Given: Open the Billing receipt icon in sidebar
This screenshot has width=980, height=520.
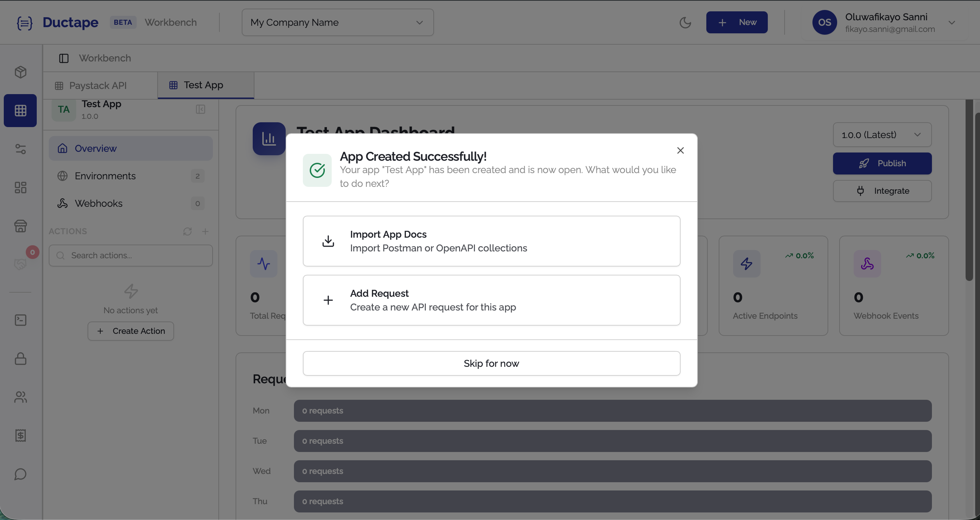Looking at the screenshot, I should [x=20, y=436].
